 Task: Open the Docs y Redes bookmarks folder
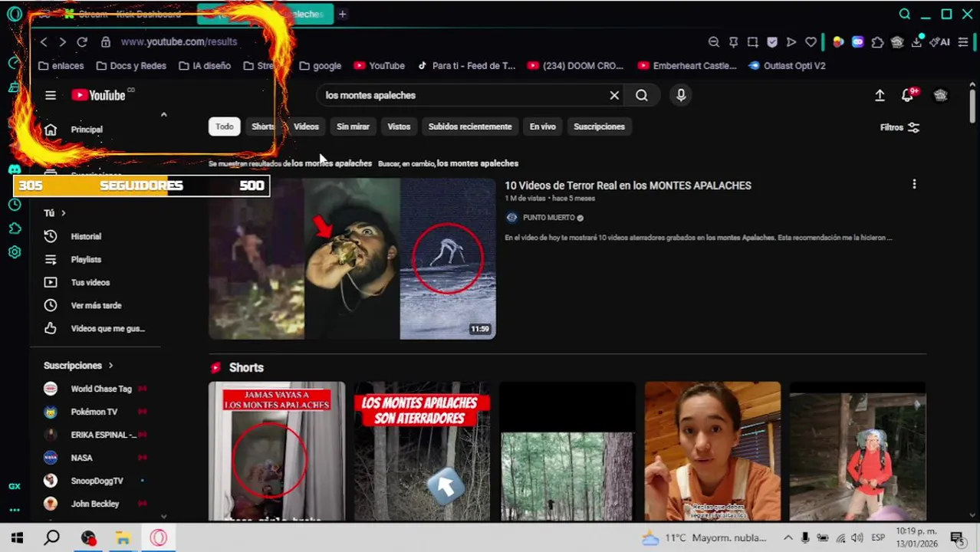point(131,66)
